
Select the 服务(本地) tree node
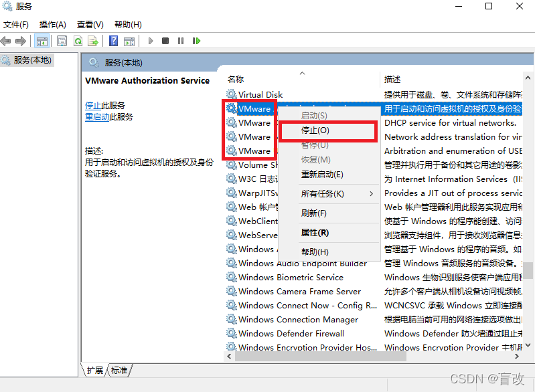pyautogui.click(x=27, y=60)
